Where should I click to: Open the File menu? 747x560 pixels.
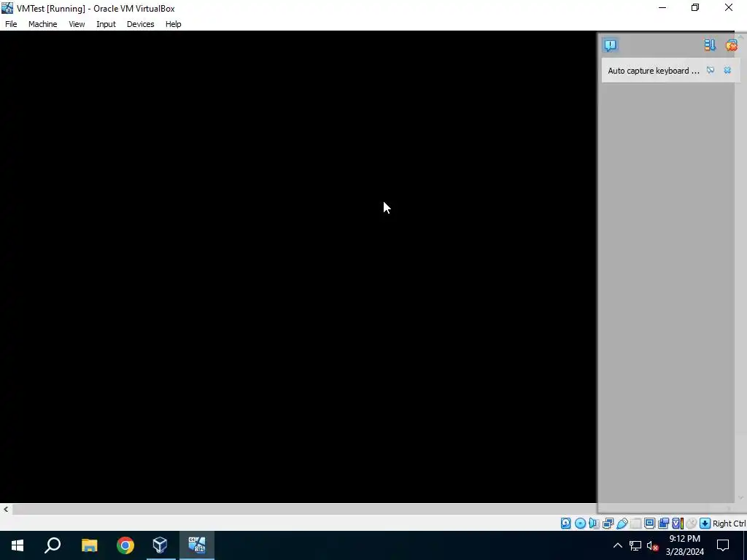11,24
